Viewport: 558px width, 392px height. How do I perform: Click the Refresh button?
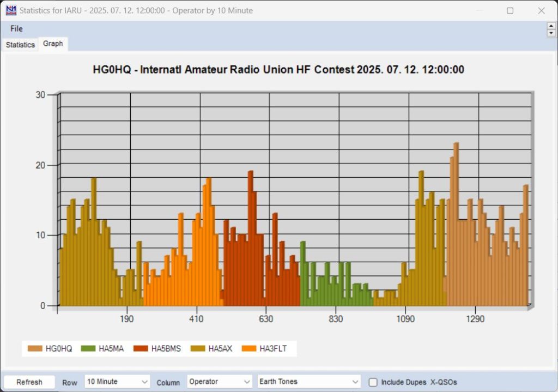29,382
